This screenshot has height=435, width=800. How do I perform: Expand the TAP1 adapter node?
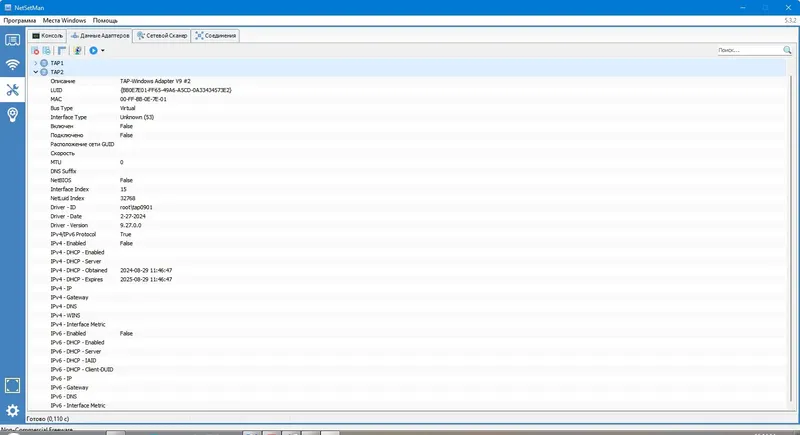point(36,63)
